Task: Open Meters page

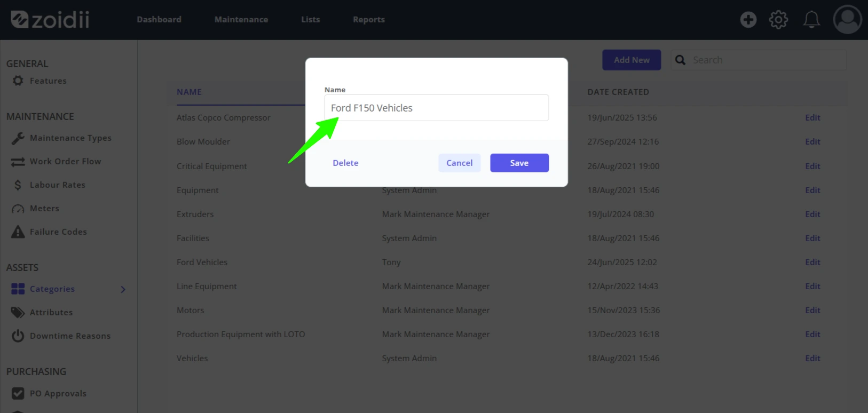Action: [x=44, y=208]
